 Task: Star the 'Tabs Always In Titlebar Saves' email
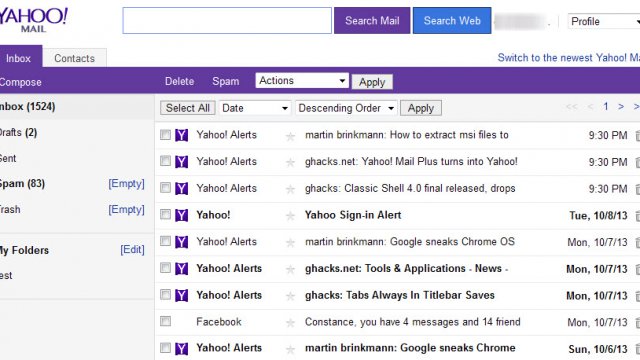(x=290, y=296)
